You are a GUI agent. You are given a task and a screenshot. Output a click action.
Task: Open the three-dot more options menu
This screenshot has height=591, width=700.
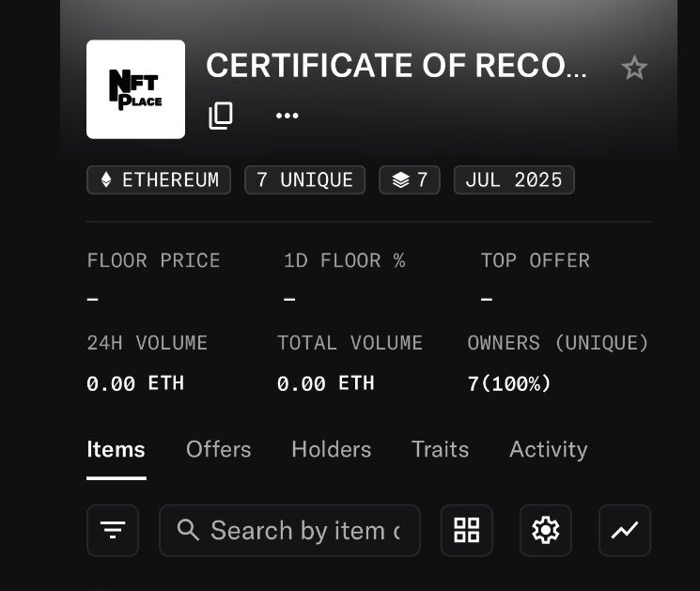click(x=287, y=116)
